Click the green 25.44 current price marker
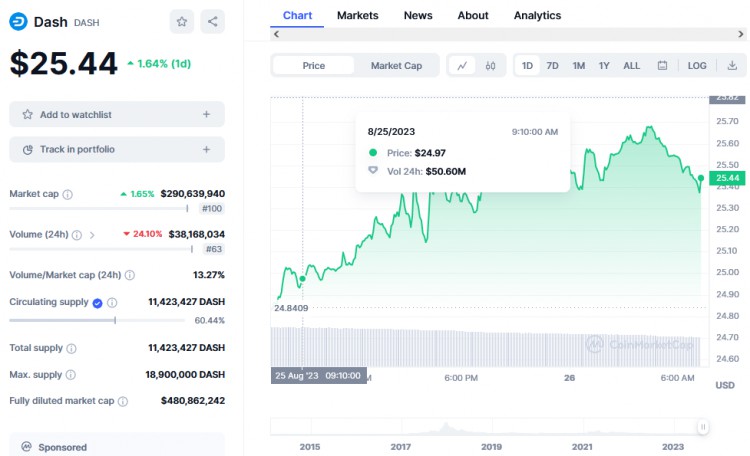The height and width of the screenshot is (456, 750). tap(727, 178)
